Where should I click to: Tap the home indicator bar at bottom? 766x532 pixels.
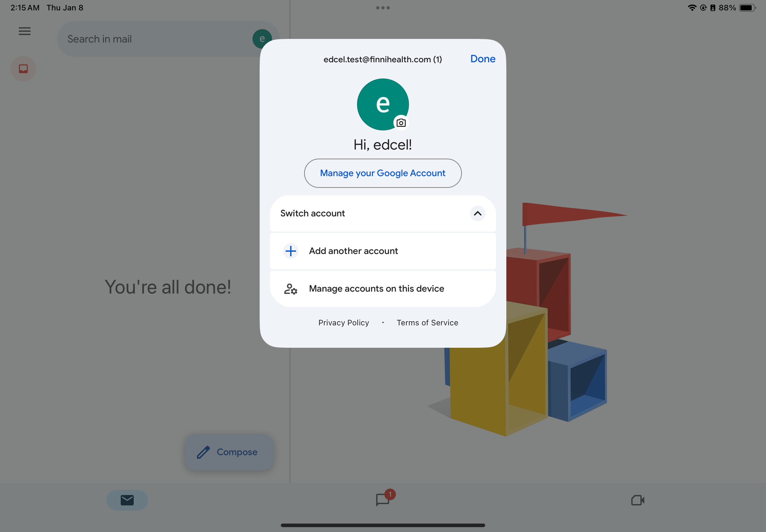click(x=383, y=525)
